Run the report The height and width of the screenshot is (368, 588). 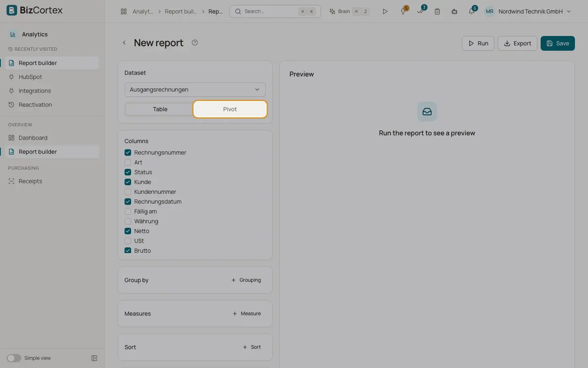478,43
